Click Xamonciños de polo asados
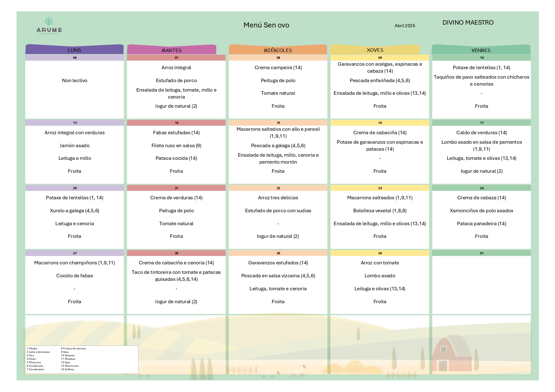The width and height of the screenshot is (555, 392). click(481, 211)
